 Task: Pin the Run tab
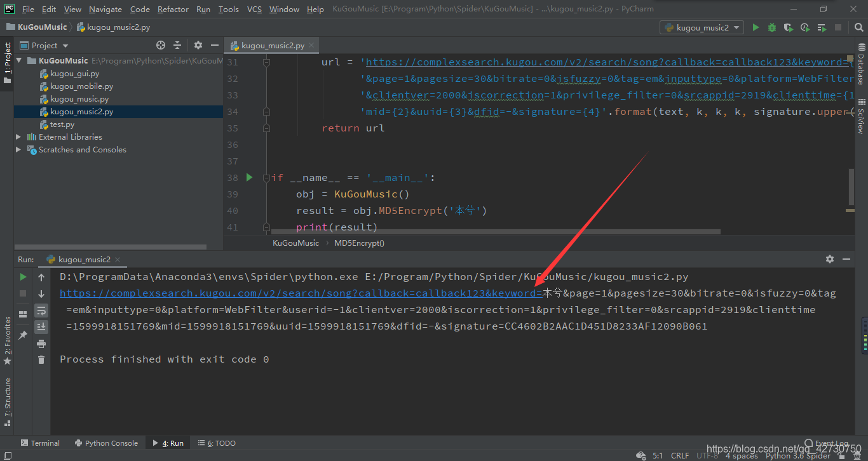tap(23, 334)
